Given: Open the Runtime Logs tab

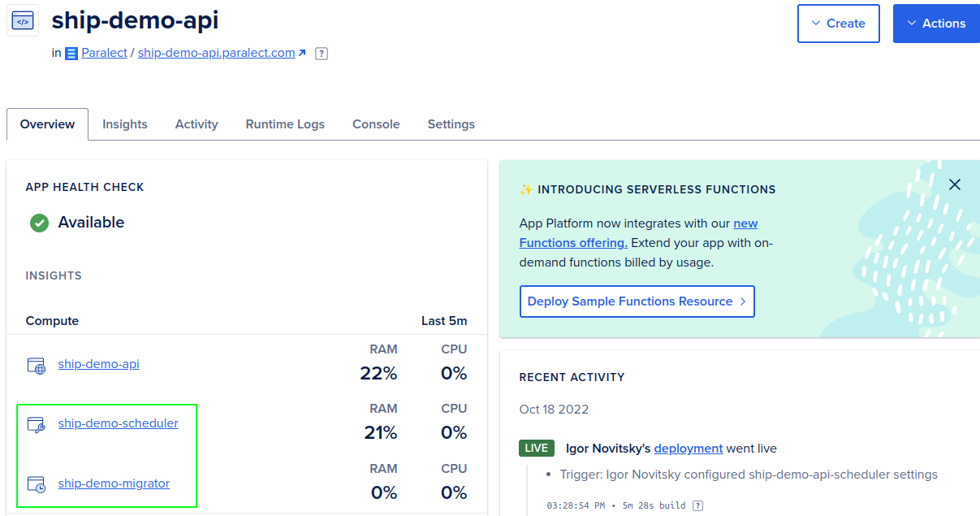Looking at the screenshot, I should tap(285, 124).
